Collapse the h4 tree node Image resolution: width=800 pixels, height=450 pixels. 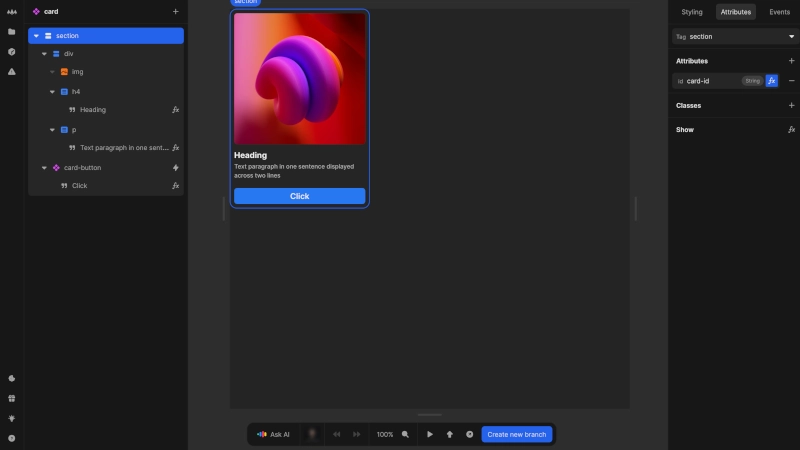pos(52,92)
